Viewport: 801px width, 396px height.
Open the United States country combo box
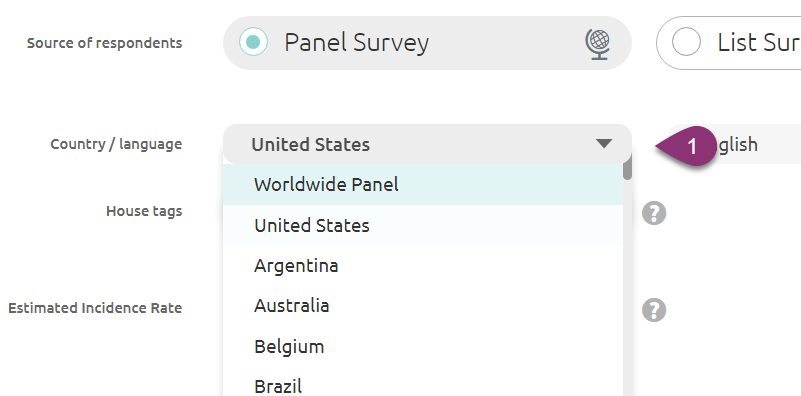(427, 144)
